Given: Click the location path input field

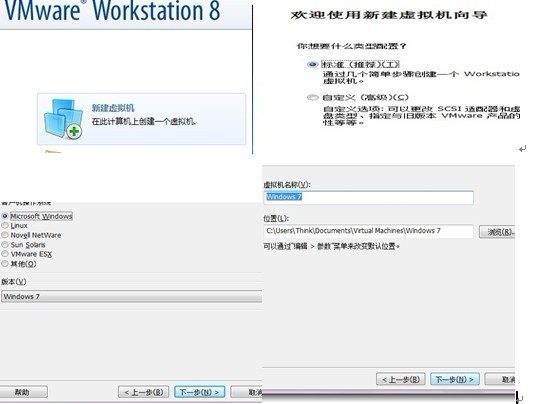Looking at the screenshot, I should (x=368, y=231).
